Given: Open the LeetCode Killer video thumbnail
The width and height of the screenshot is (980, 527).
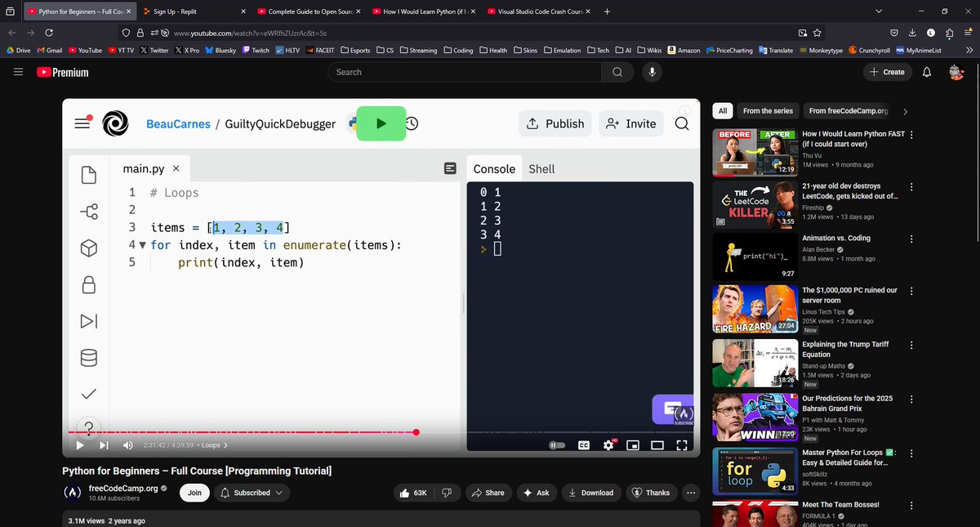Looking at the screenshot, I should click(755, 203).
